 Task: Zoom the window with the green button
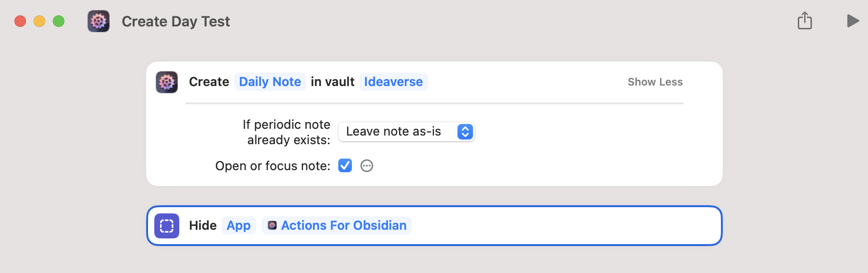pyautogui.click(x=59, y=21)
